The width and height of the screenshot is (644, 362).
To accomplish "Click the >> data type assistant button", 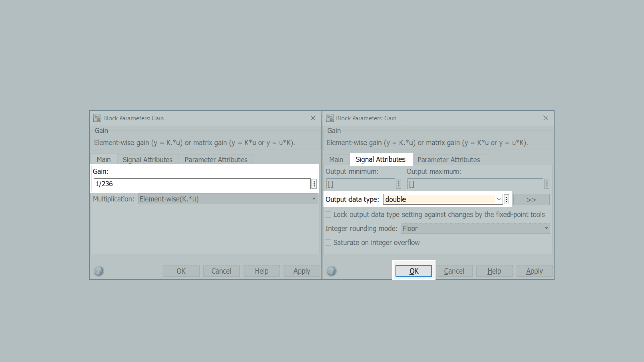I will (531, 200).
